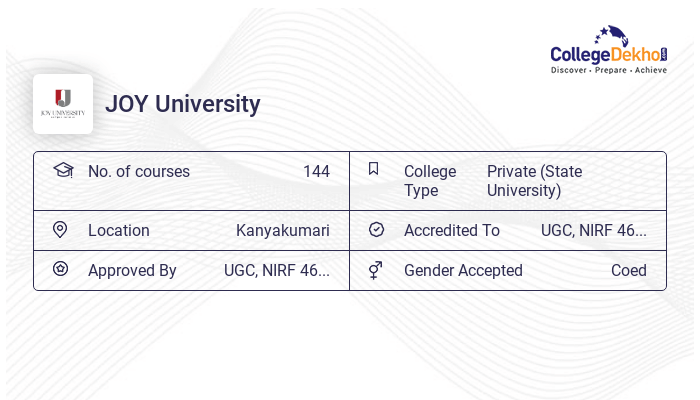This screenshot has height=400, width=700.
Task: Click the JOY University title
Action: (x=182, y=104)
